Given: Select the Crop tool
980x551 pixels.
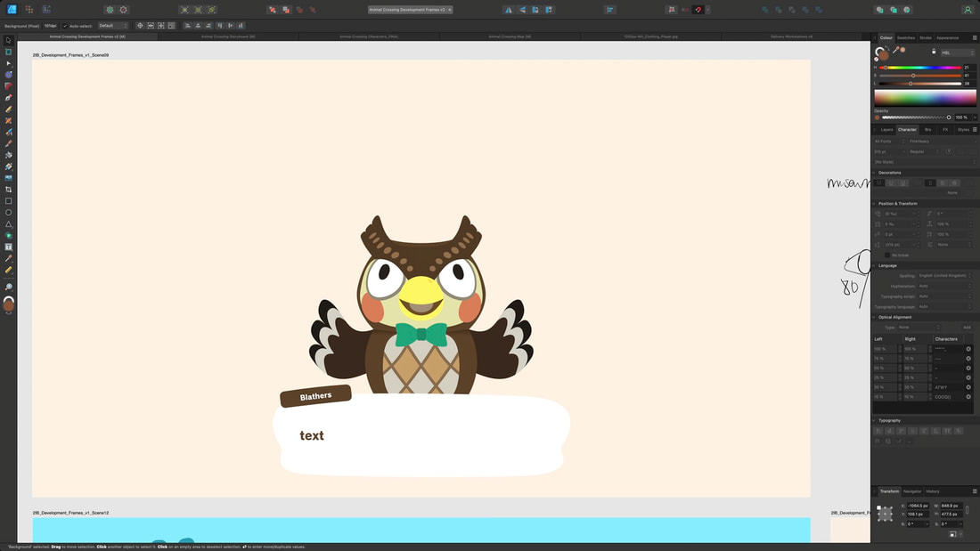Looking at the screenshot, I should click(x=8, y=190).
